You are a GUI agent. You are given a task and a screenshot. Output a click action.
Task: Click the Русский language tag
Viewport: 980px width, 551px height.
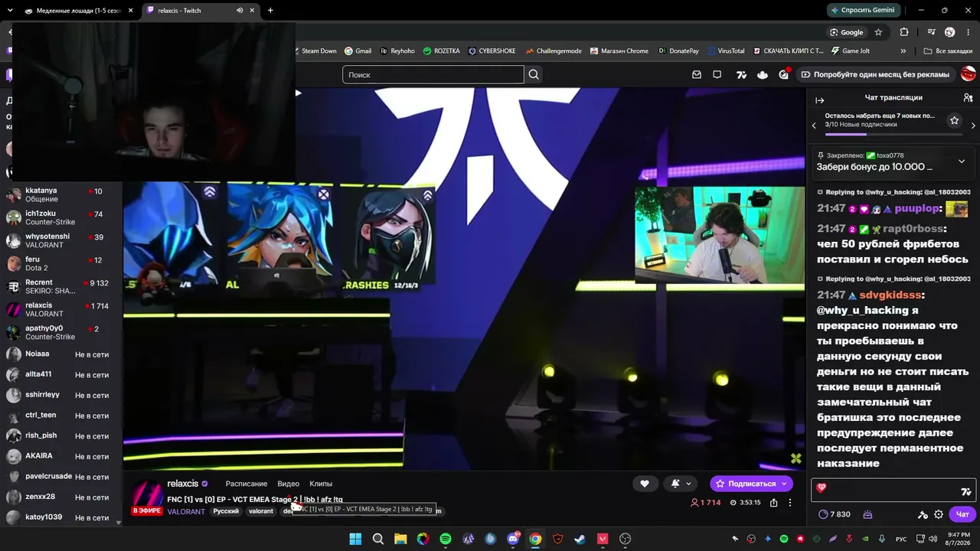(226, 511)
